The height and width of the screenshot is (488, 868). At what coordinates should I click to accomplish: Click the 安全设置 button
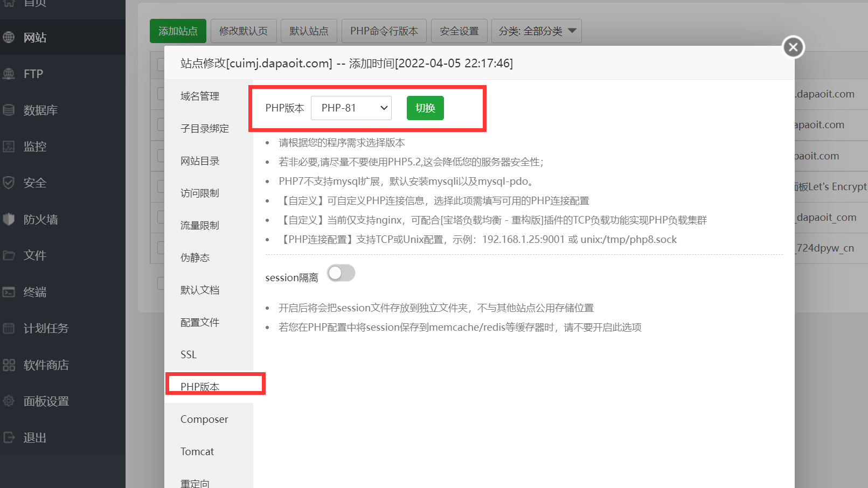[459, 31]
